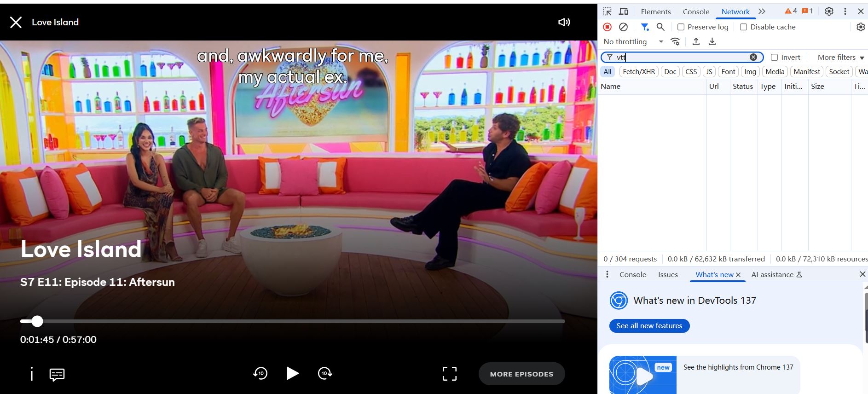Viewport: 868px width, 394px height.
Task: Focus the filter text field containing vtt
Action: (x=682, y=57)
